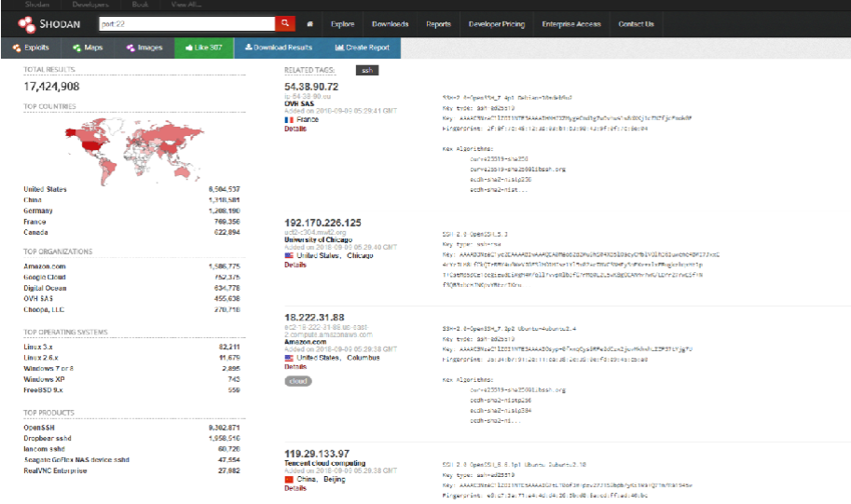This screenshot has height=504, width=851.
Task: Click Details under OVH SAS result
Action: [295, 129]
